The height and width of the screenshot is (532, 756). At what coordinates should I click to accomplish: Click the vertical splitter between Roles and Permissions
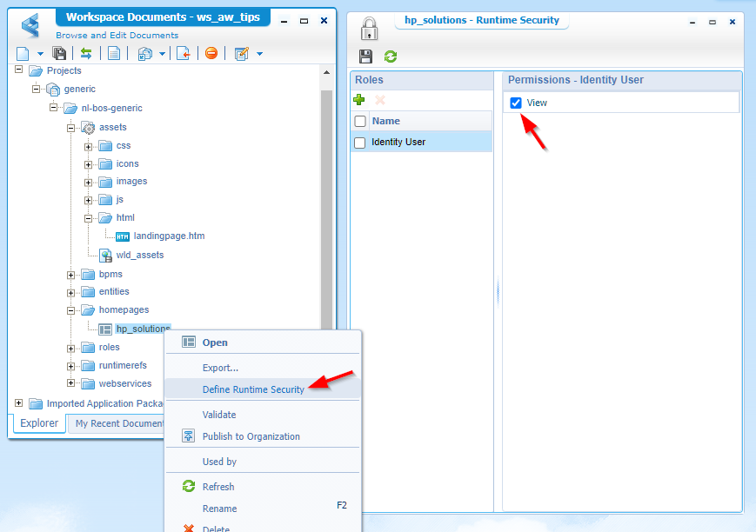click(x=498, y=291)
